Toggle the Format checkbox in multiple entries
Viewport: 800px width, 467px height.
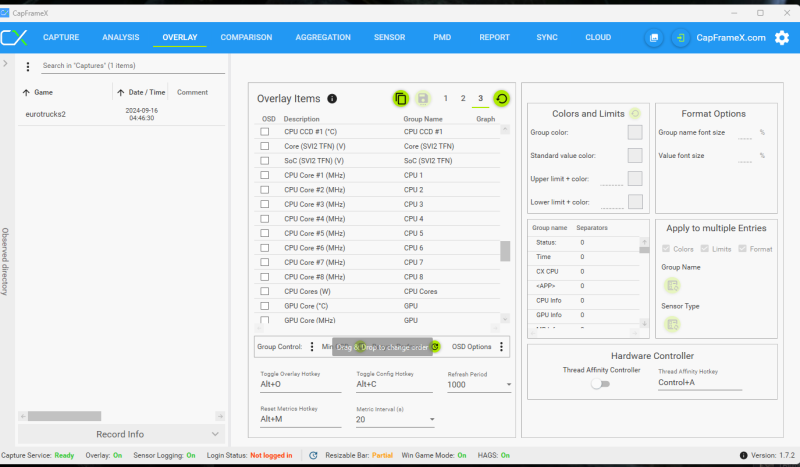[742, 249]
